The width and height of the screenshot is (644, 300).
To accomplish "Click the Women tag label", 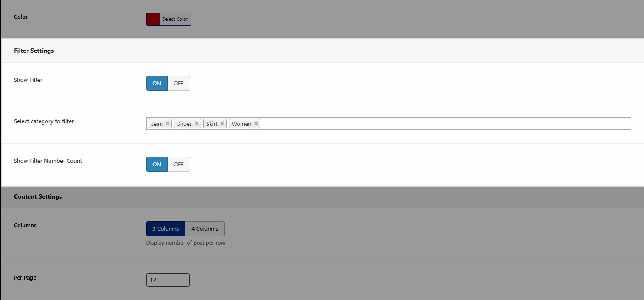I will 241,124.
